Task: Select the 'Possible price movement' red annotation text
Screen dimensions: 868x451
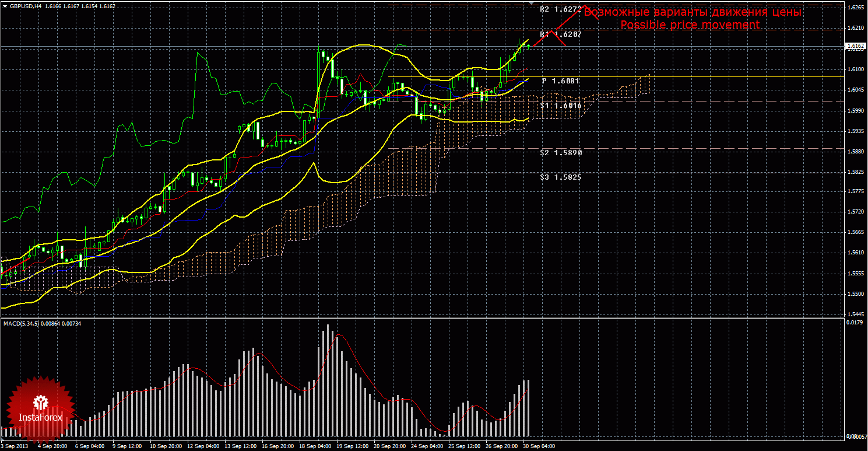Action: [690, 25]
